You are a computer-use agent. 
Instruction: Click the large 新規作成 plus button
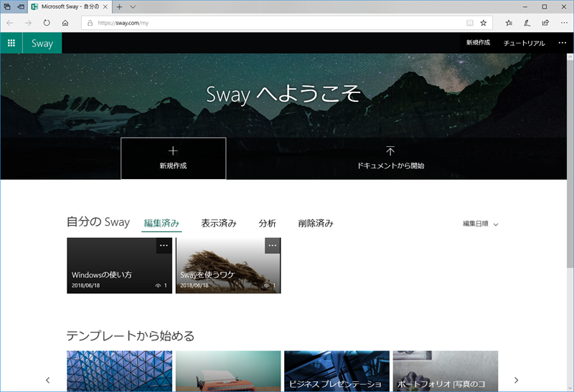click(173, 158)
